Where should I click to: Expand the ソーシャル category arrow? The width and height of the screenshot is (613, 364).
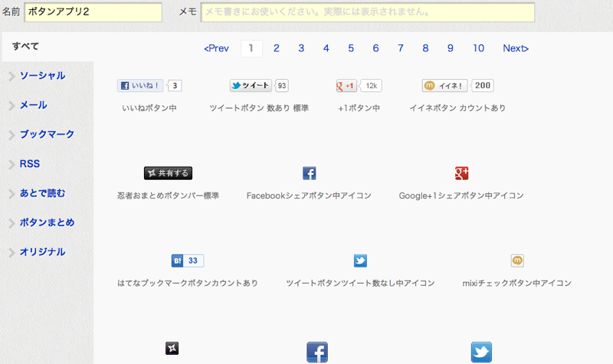coord(11,76)
